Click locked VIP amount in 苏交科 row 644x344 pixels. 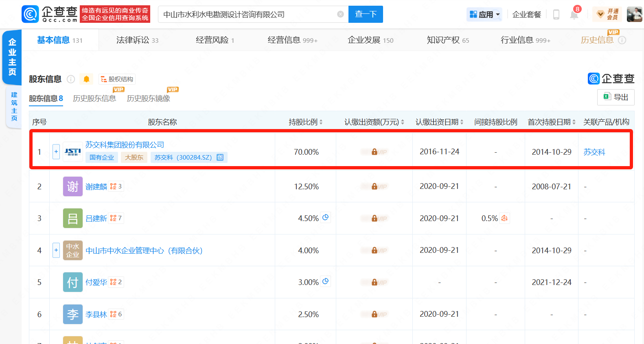(375, 152)
